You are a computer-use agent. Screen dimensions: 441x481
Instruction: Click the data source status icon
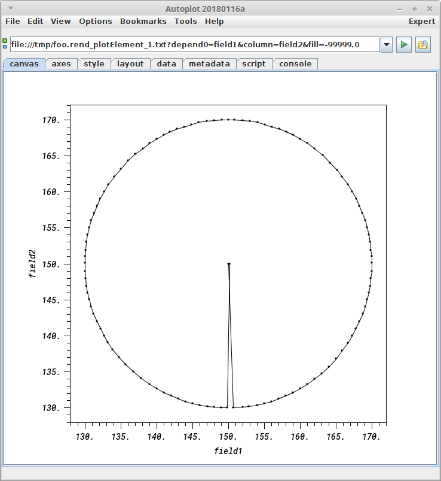pyautogui.click(x=5, y=44)
